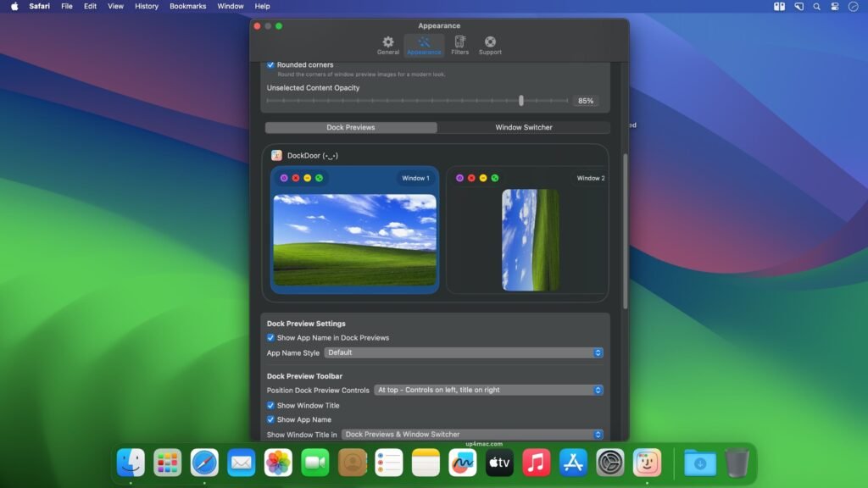Viewport: 868px width, 488px height.
Task: Select the Dock Previews segment
Action: [351, 127]
